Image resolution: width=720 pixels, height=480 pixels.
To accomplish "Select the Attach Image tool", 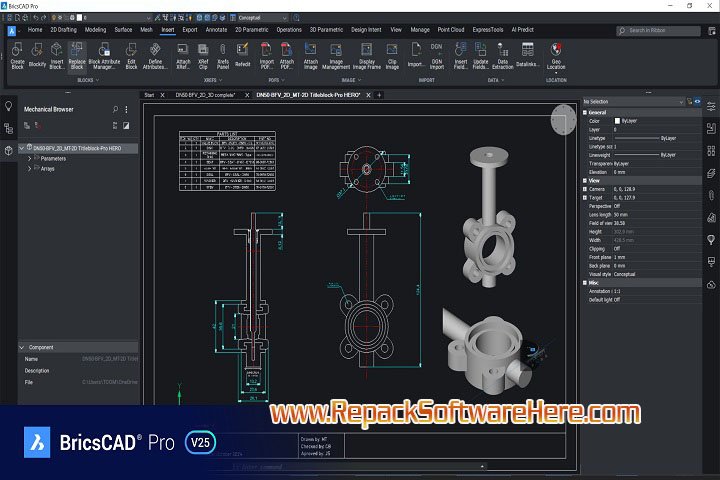I will pyautogui.click(x=310, y=56).
